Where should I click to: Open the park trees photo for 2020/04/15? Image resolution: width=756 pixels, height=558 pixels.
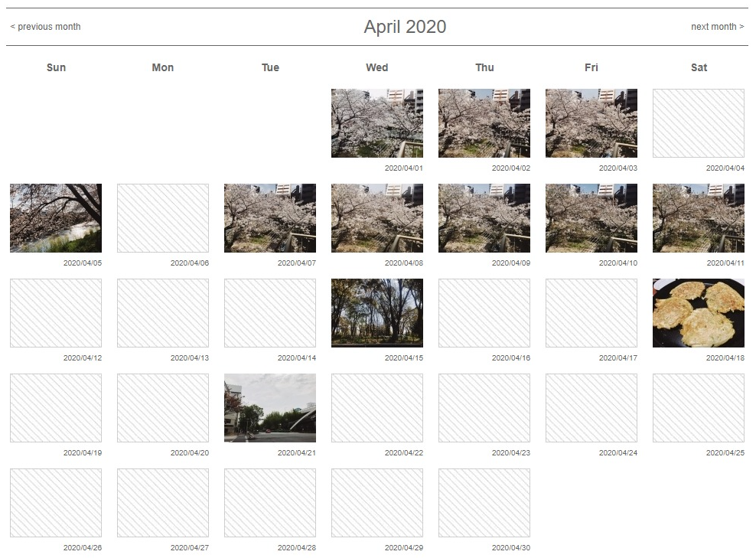click(x=376, y=313)
